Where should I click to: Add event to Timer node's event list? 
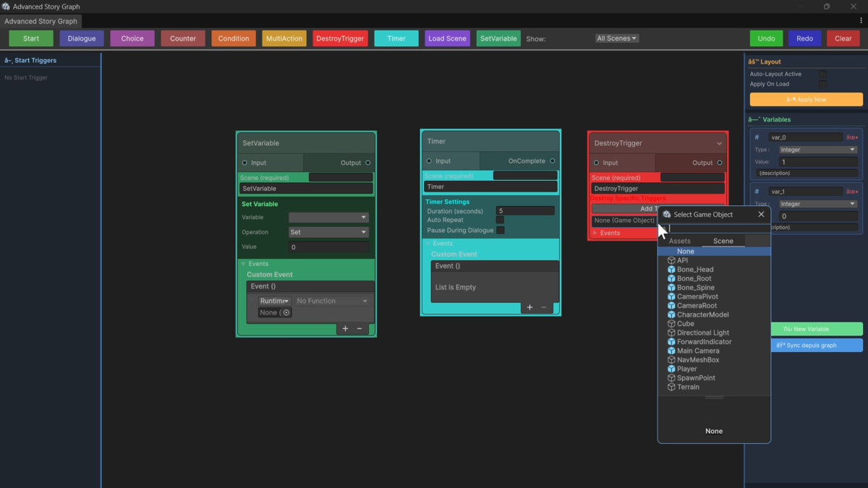click(529, 307)
